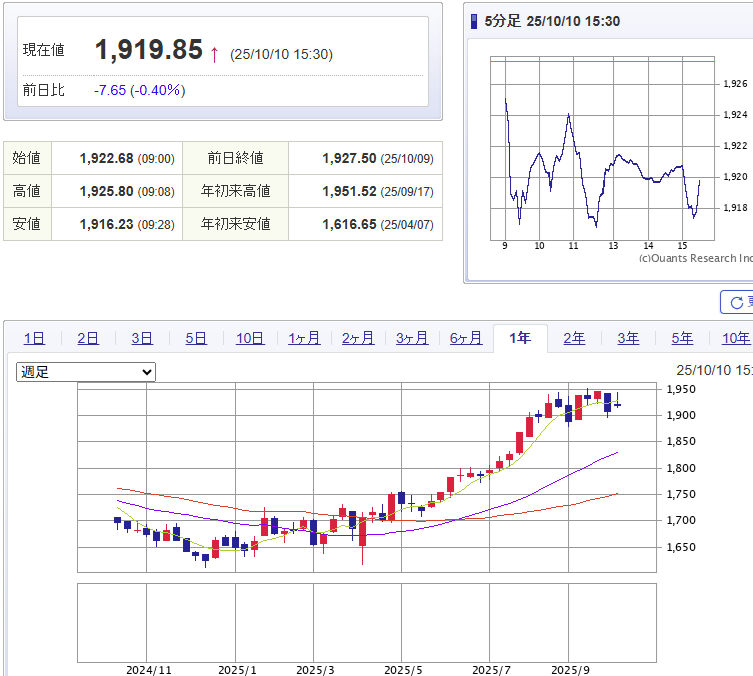
Task: Select the 10日 chart tab
Action: [x=250, y=338]
